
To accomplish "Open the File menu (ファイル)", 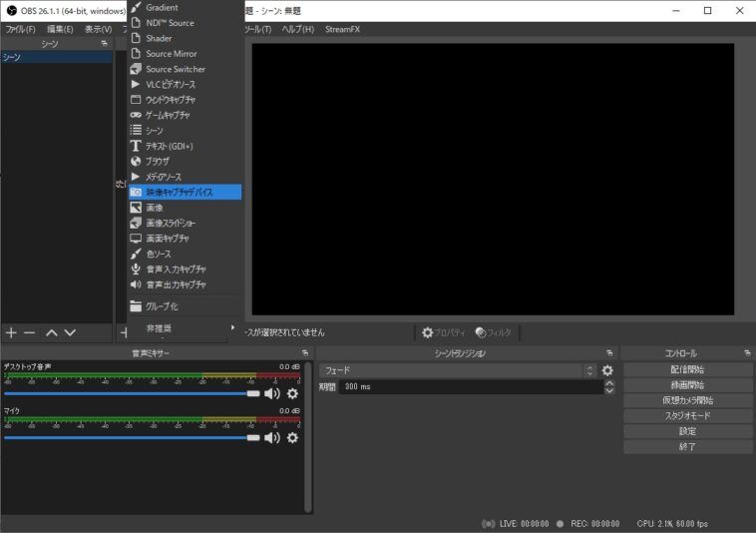I will [x=20, y=29].
